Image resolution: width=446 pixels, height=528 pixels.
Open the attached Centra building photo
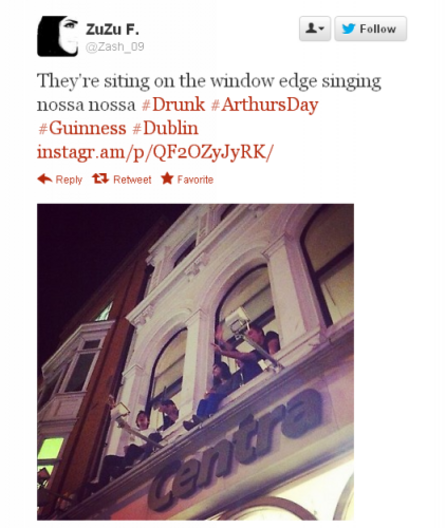click(195, 362)
